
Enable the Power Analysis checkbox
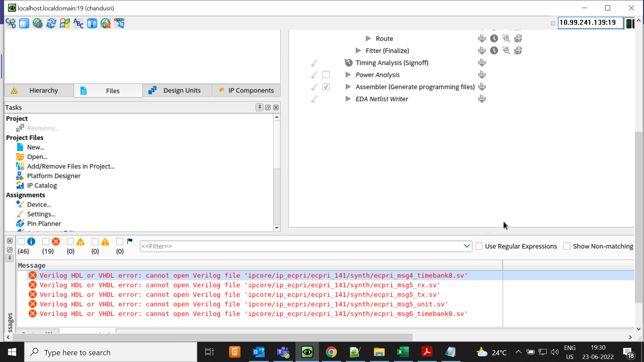(326, 75)
